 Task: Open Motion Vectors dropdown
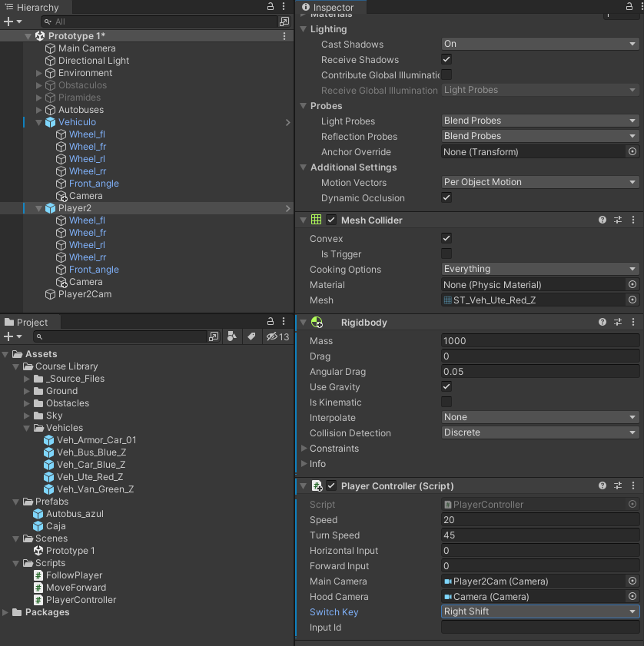click(x=540, y=182)
